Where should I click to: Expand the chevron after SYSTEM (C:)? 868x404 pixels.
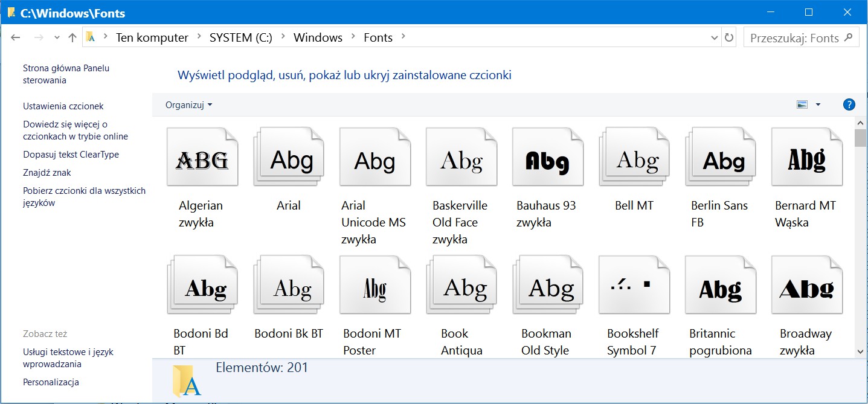(x=283, y=37)
